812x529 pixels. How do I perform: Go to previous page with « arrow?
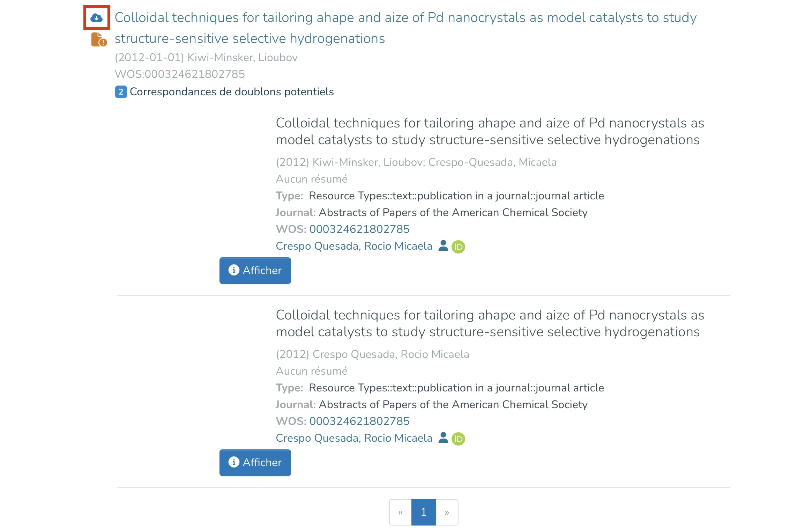tap(400, 512)
